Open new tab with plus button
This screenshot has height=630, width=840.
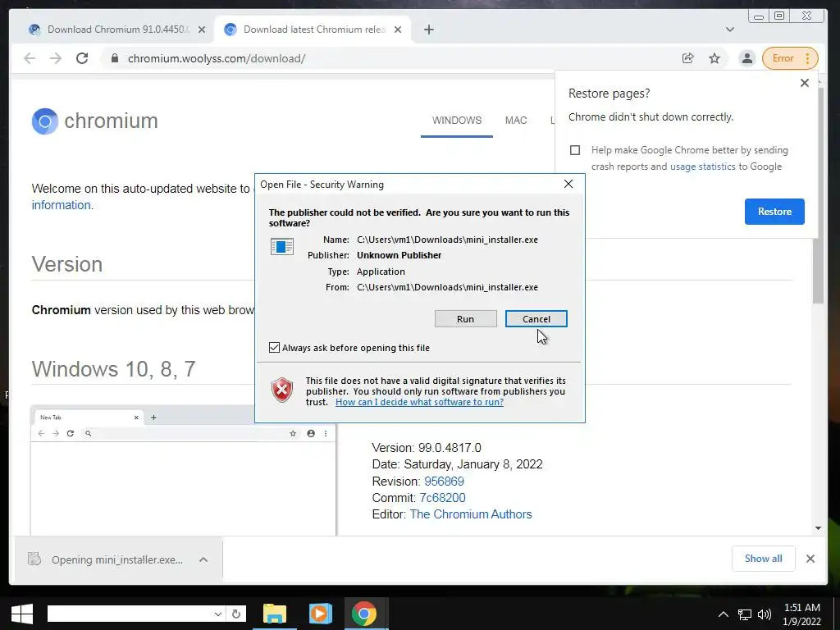[x=428, y=30]
